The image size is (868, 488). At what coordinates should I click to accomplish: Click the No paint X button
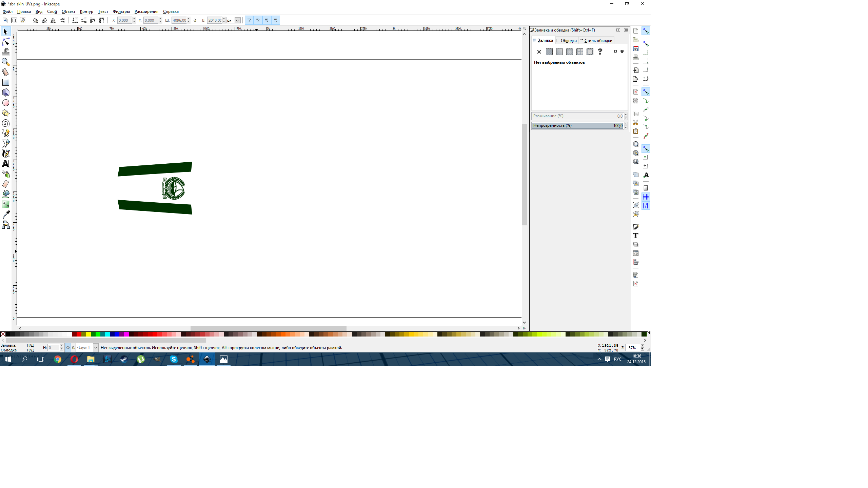pyautogui.click(x=539, y=52)
